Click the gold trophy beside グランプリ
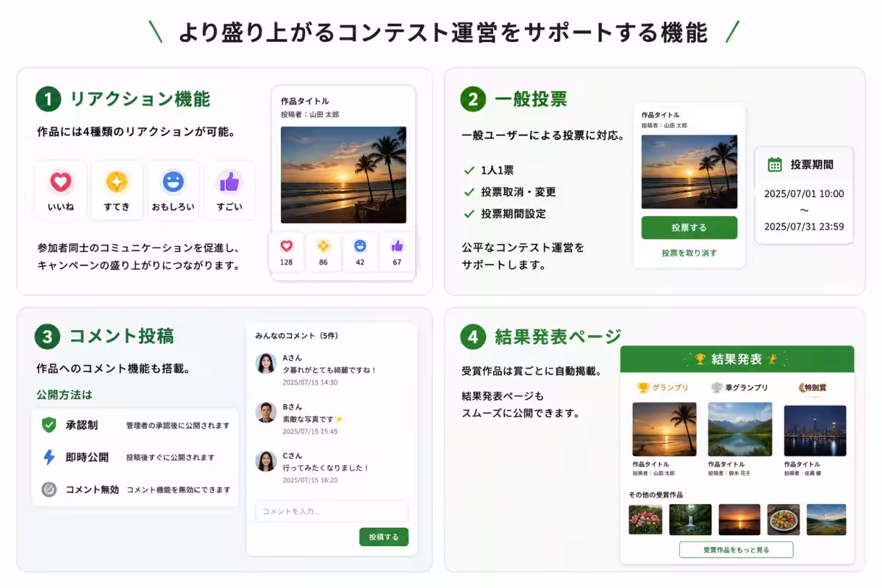882x588 pixels. [643, 387]
